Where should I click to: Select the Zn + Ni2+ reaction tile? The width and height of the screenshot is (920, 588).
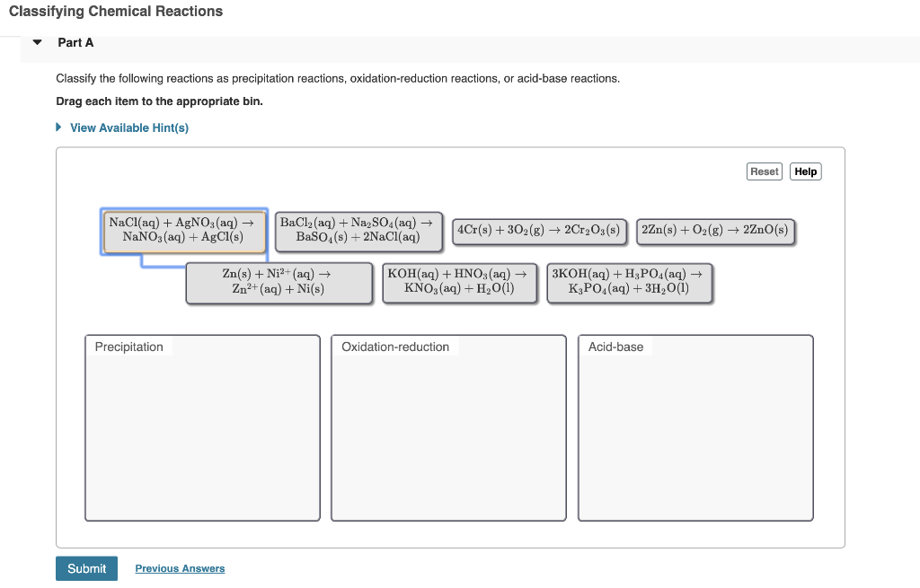pos(279,282)
